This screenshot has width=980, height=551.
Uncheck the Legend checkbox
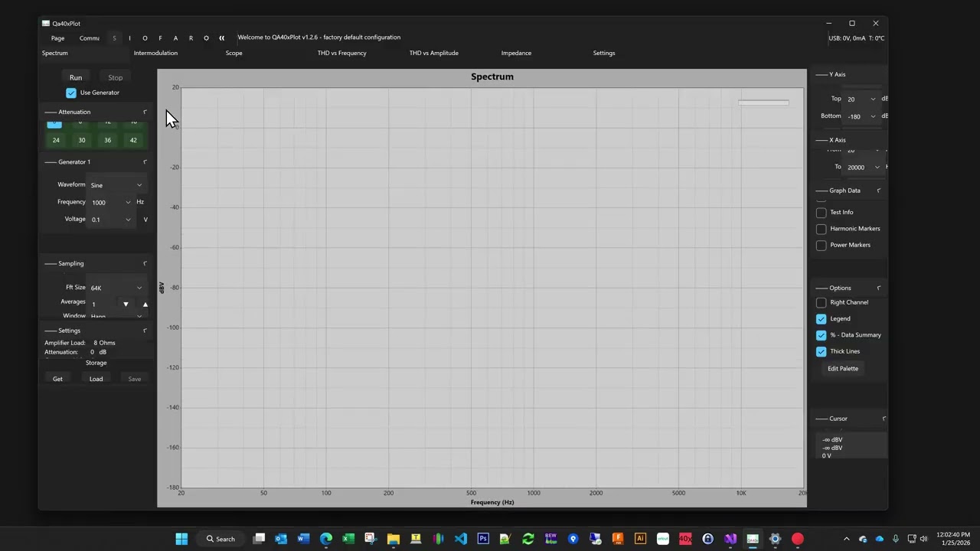tap(822, 319)
